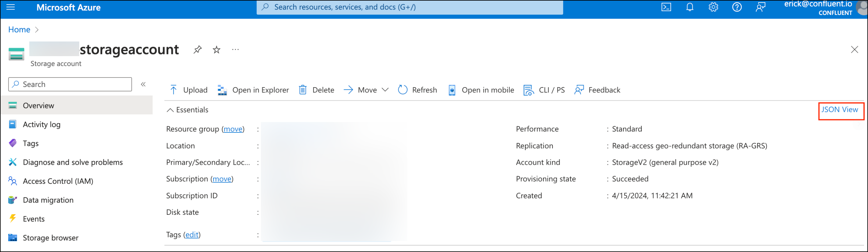Open more options ellipsis next to title

tap(236, 50)
